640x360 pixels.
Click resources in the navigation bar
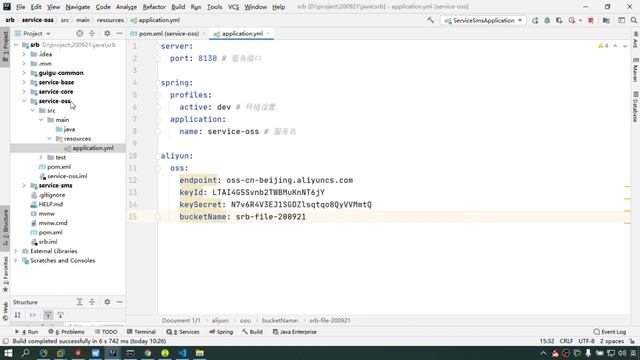click(x=110, y=20)
